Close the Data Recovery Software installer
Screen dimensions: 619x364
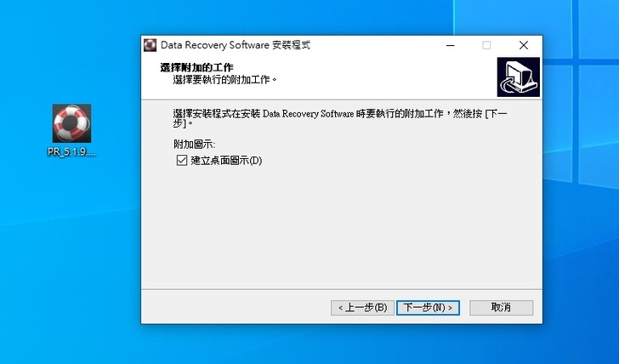pyautogui.click(x=524, y=45)
